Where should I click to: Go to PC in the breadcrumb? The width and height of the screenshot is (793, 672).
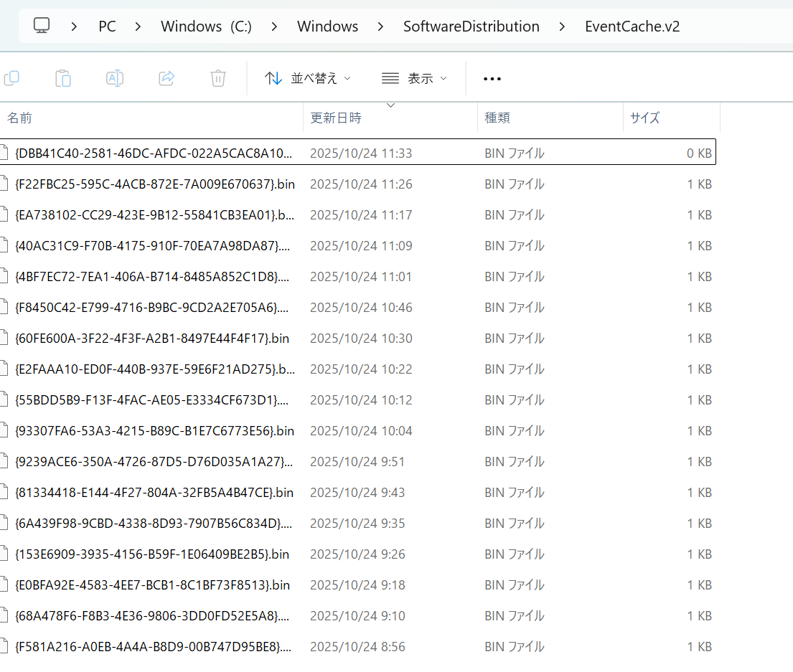tap(107, 27)
